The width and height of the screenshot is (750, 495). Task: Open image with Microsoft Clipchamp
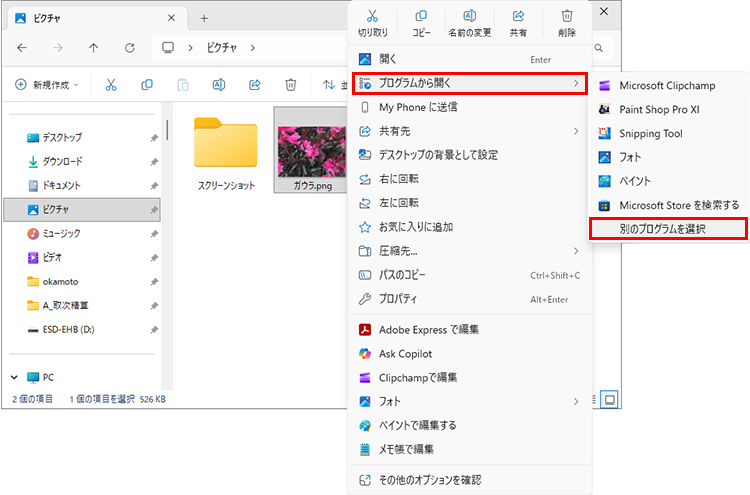coord(667,86)
